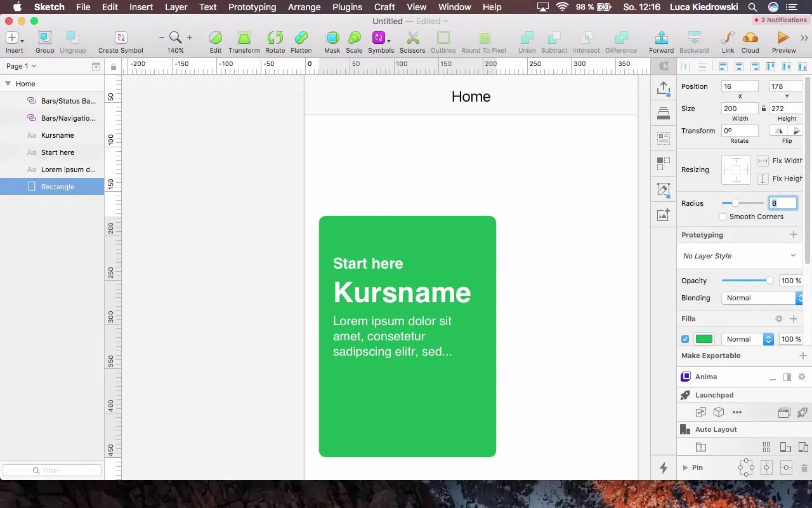Add a new fill with plus
This screenshot has width=812, height=508.
tap(793, 319)
